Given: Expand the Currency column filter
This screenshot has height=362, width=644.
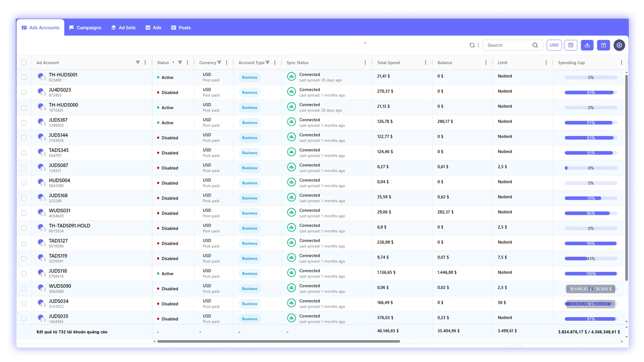Looking at the screenshot, I should click(219, 63).
